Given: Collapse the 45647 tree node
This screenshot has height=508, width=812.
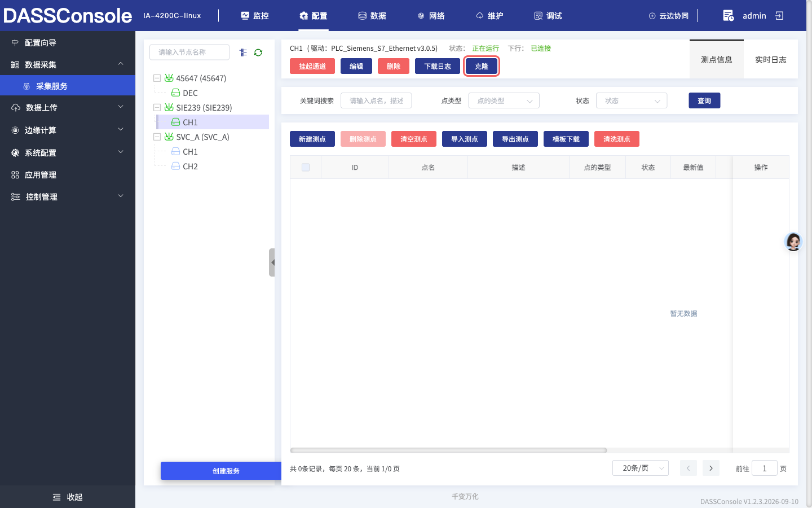Looking at the screenshot, I should (157, 78).
